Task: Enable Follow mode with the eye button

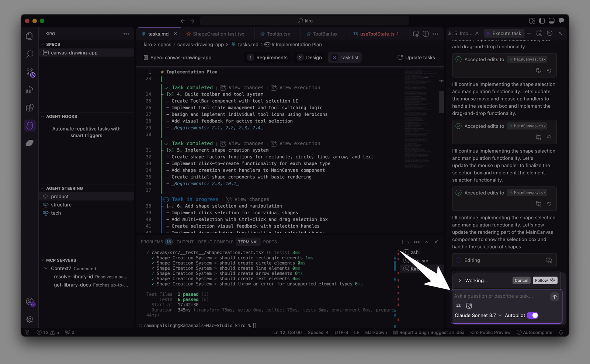Action: [545, 280]
